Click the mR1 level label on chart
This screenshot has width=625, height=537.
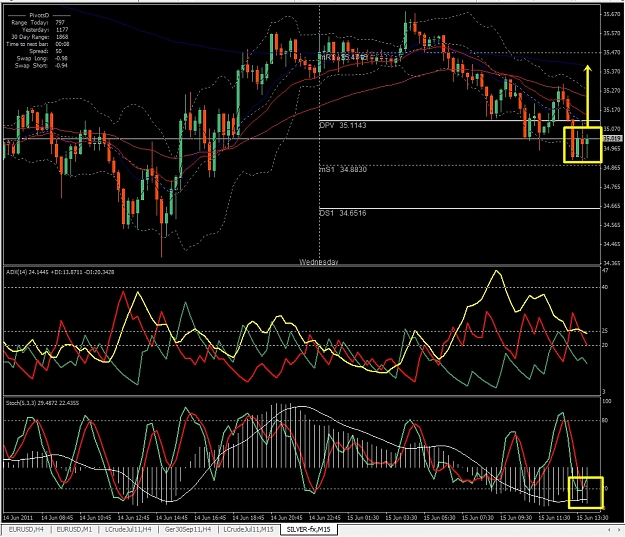point(343,57)
